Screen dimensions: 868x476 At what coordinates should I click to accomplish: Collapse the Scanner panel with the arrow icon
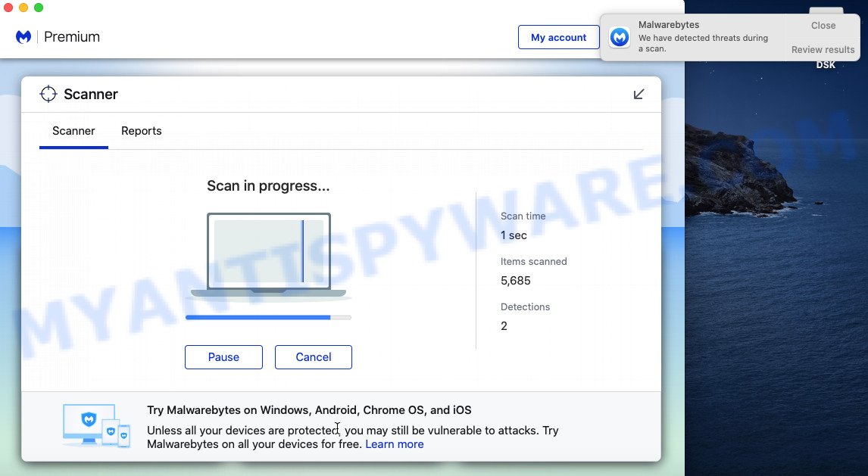(x=639, y=94)
